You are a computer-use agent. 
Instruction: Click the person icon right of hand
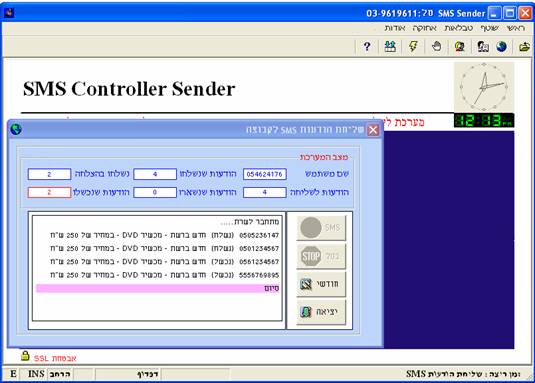(460, 46)
